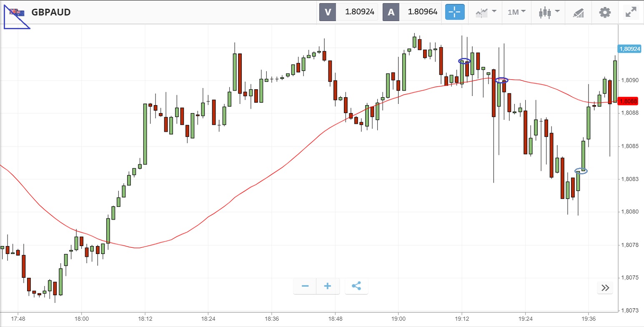This screenshot has height=327, width=644.
Task: Share the chart
Action: pos(356,286)
